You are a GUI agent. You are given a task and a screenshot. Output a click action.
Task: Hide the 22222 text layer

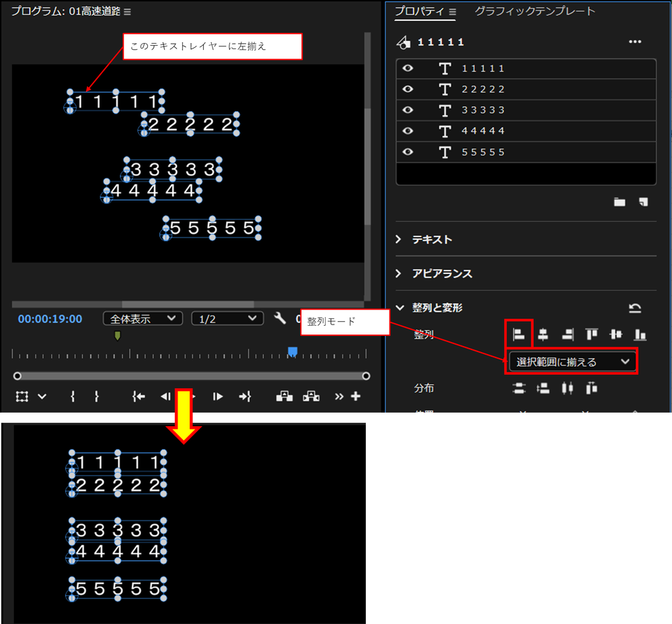click(x=408, y=89)
